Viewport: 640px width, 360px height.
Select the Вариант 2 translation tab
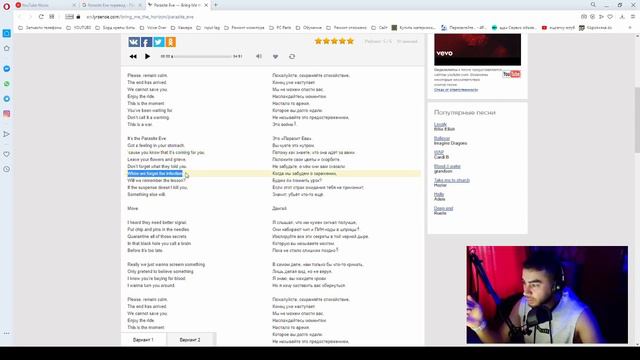click(x=190, y=340)
